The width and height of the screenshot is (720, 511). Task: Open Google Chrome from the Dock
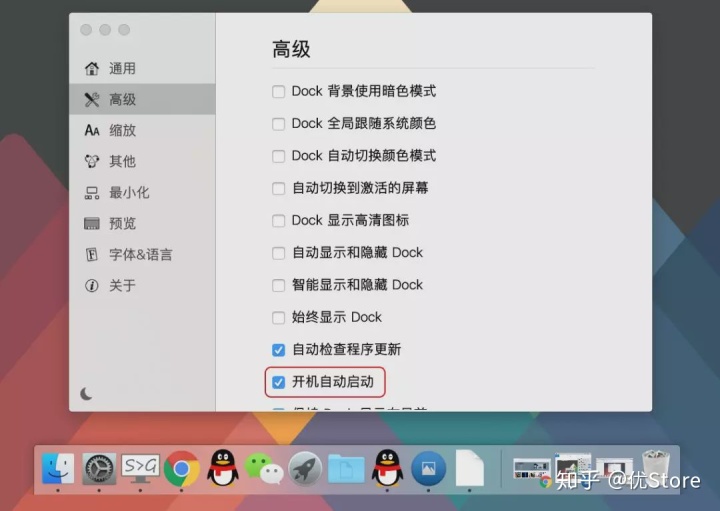click(181, 469)
